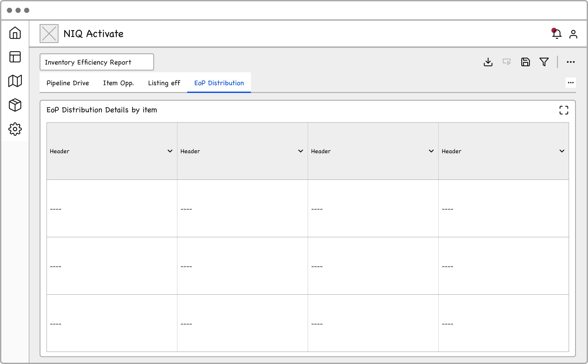Open the Home icon in sidebar
Screen dimensions: 588x364
(15, 33)
